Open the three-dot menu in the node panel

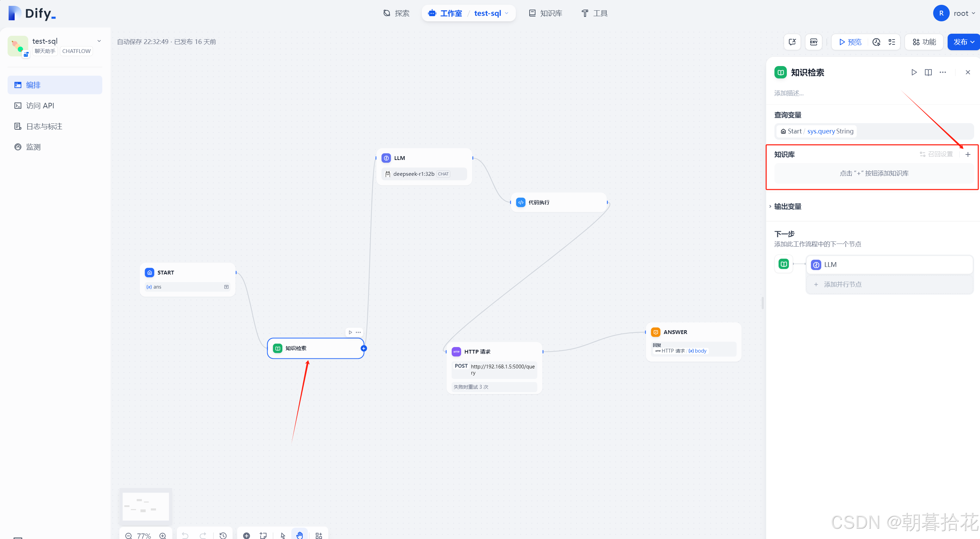point(943,72)
